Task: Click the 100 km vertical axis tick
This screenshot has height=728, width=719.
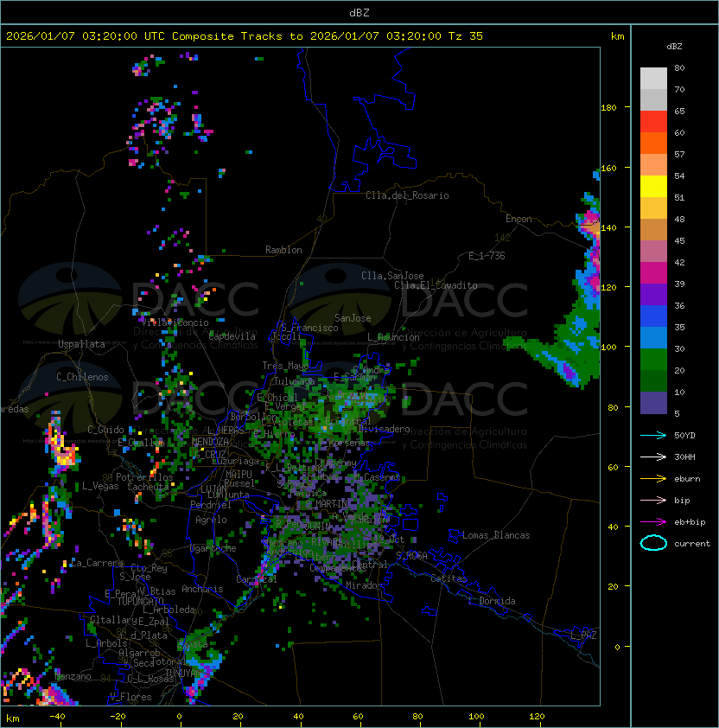Action: (608, 347)
